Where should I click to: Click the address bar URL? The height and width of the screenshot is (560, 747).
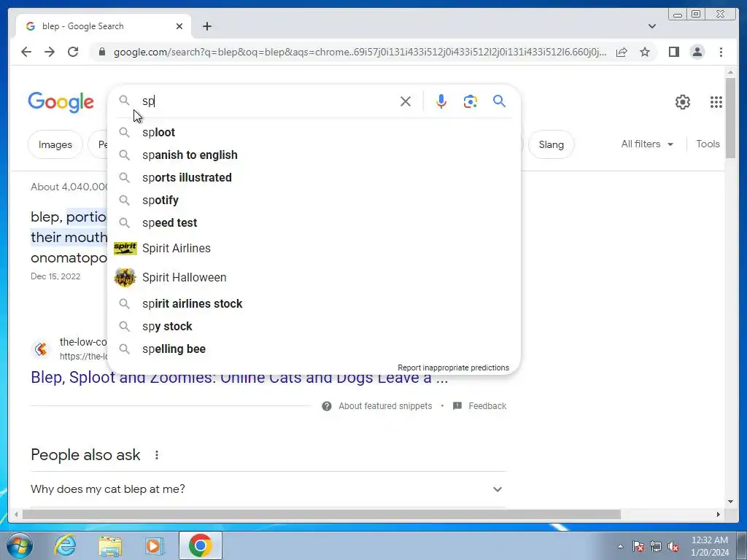[x=360, y=52]
